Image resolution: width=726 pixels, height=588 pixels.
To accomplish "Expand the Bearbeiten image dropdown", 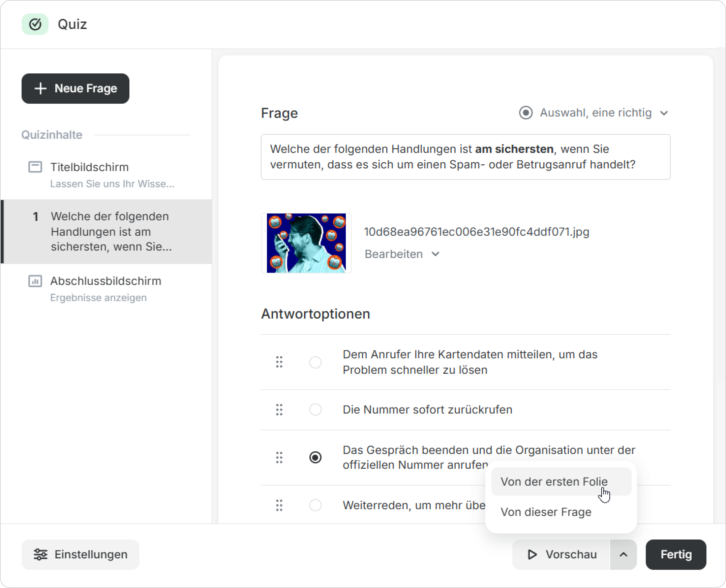I will click(x=402, y=254).
